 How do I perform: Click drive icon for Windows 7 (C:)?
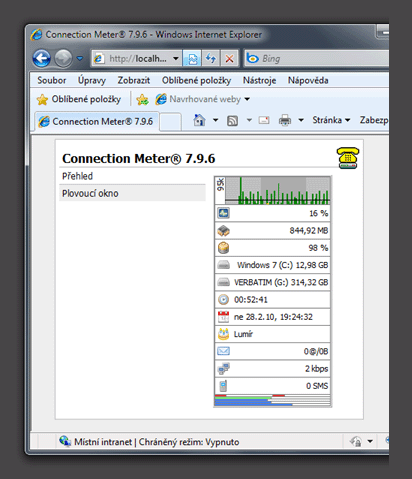click(x=223, y=265)
